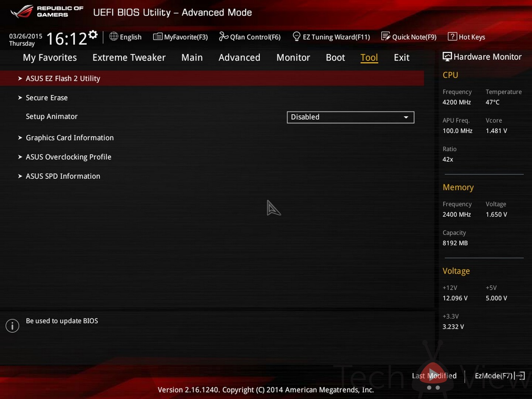Show the Hot Keys list
The height and width of the screenshot is (399, 532).
pos(467,37)
